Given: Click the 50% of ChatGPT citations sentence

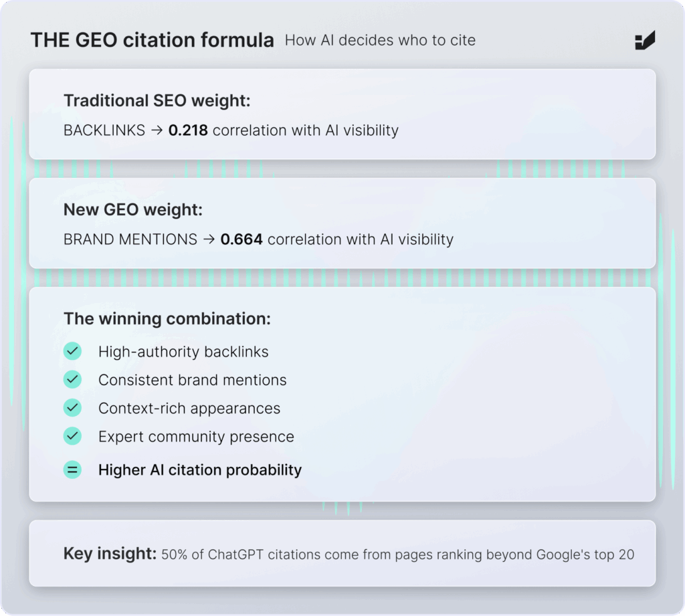Looking at the screenshot, I should pyautogui.click(x=397, y=554).
